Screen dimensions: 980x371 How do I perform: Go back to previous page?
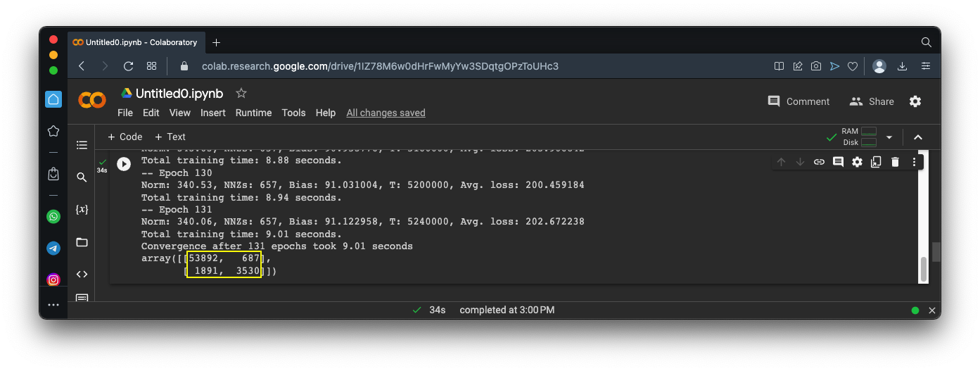click(82, 66)
